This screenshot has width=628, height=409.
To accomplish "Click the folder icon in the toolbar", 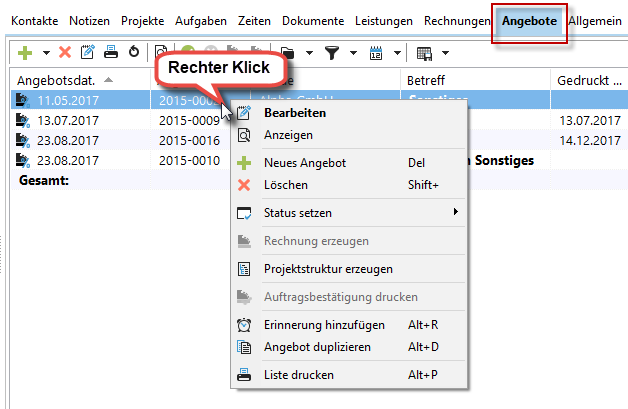I will (287, 52).
